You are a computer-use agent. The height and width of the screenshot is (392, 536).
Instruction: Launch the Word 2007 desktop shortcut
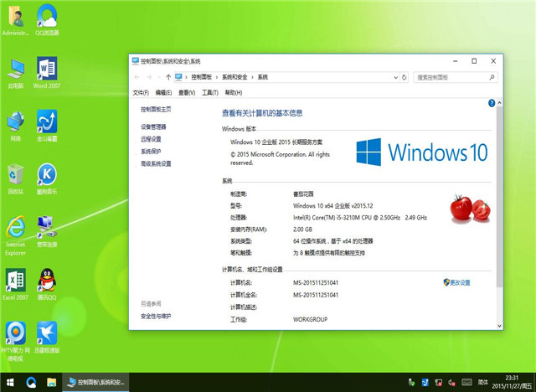coord(47,73)
